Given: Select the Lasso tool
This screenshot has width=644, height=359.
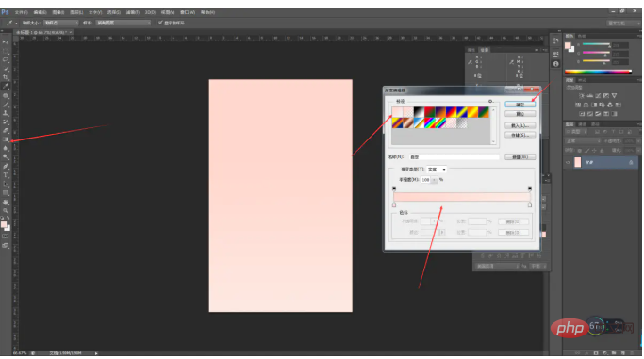Looking at the screenshot, I should tap(6, 59).
